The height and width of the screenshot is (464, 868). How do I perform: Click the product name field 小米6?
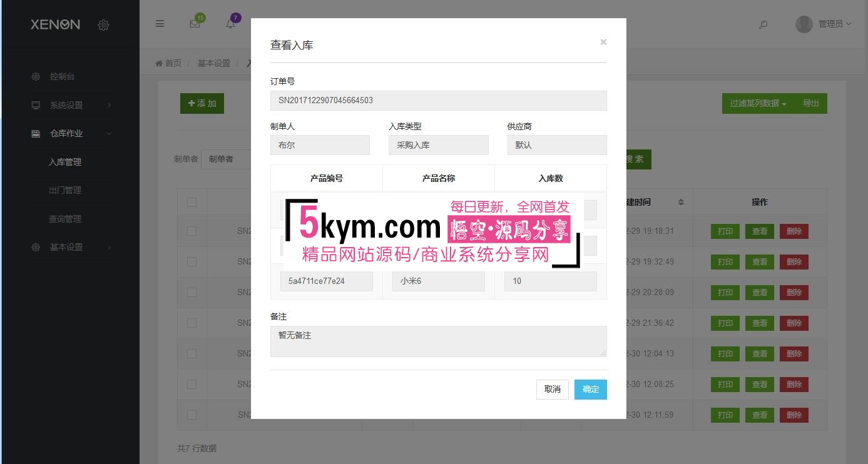point(439,281)
